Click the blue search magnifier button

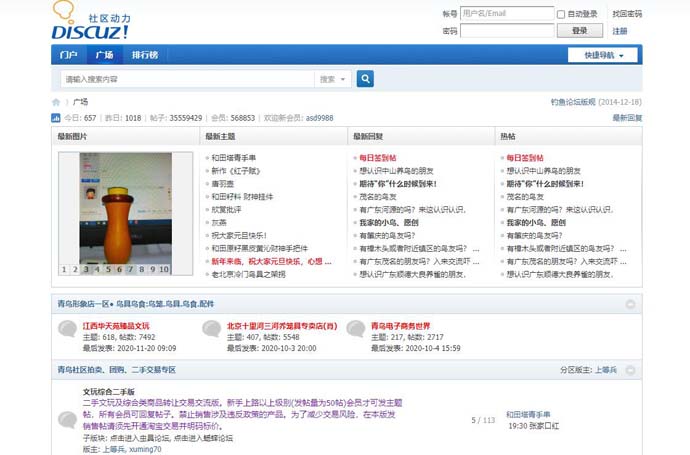tap(365, 79)
